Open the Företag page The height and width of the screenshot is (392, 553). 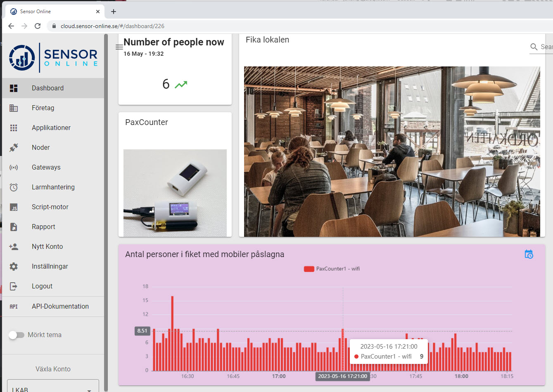pyautogui.click(x=43, y=108)
